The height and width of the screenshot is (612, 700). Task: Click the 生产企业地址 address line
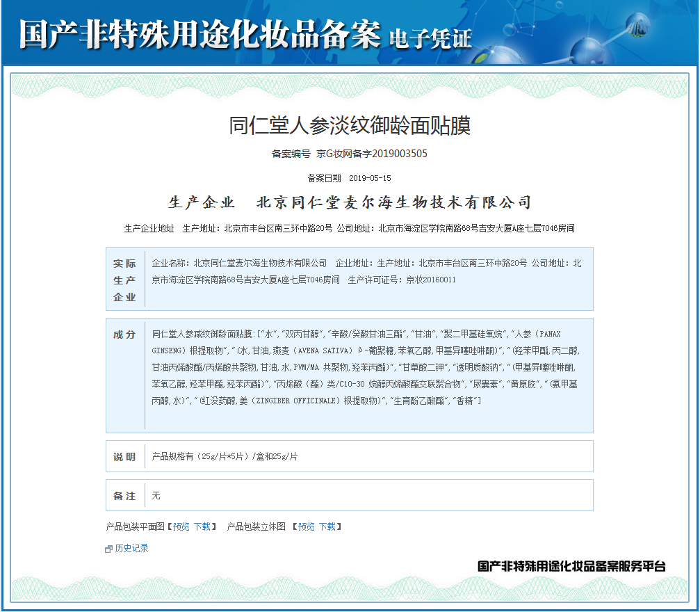pos(349,228)
